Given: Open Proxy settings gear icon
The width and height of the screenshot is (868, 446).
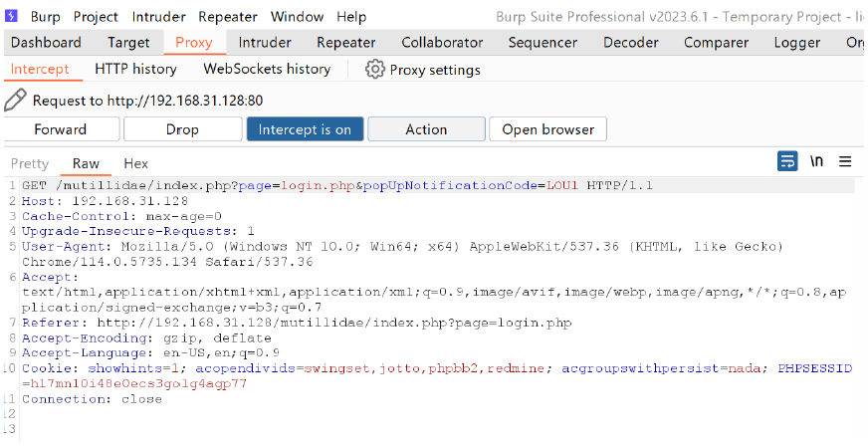Looking at the screenshot, I should [374, 69].
